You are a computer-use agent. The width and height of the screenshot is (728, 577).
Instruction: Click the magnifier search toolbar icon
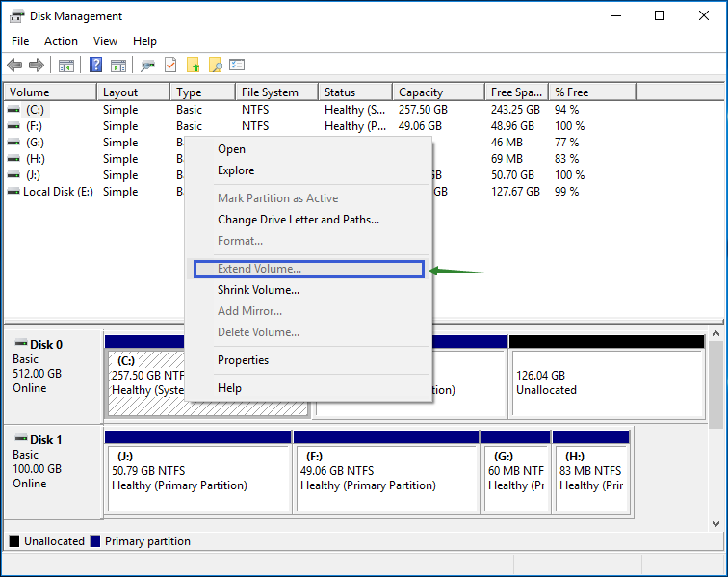point(216,66)
